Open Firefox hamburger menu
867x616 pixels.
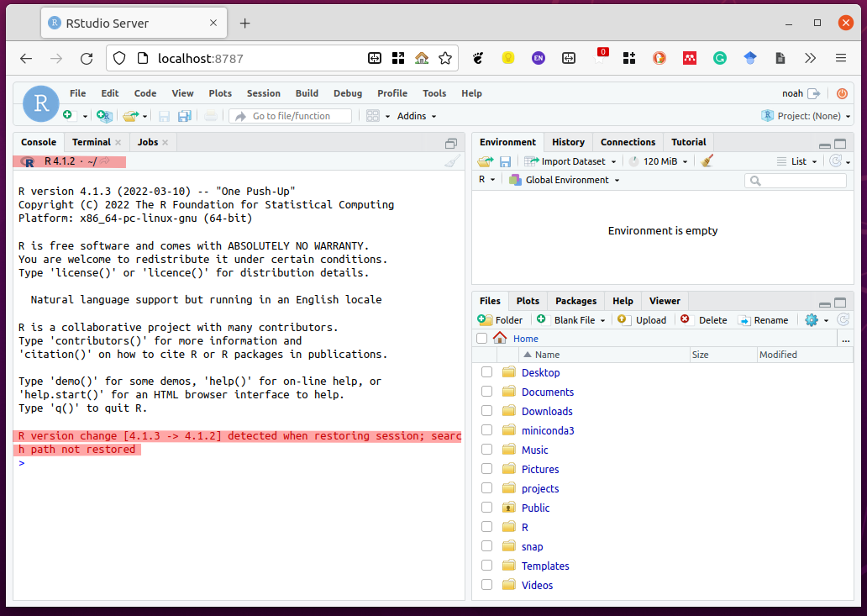coord(840,58)
